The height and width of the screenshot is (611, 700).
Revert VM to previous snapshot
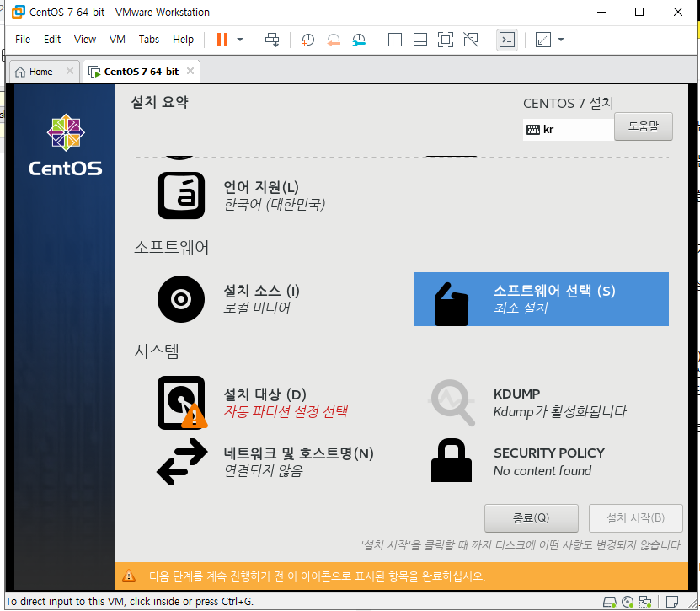click(333, 40)
